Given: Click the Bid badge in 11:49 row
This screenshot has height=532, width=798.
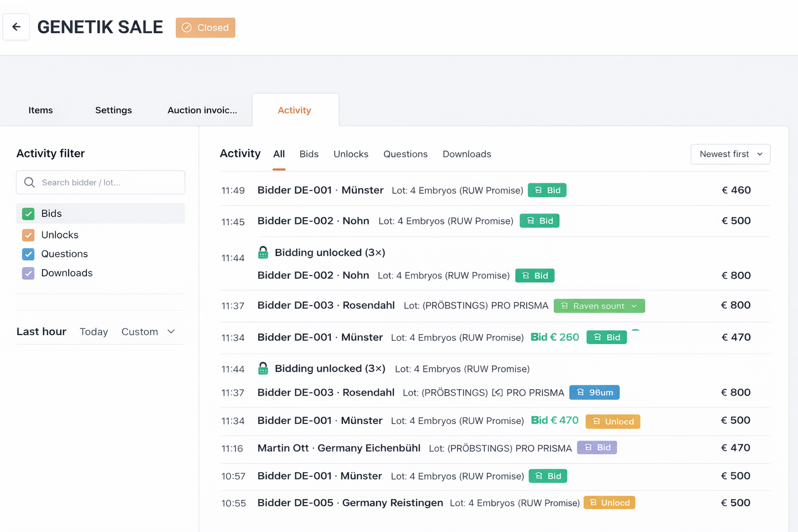Looking at the screenshot, I should (547, 190).
